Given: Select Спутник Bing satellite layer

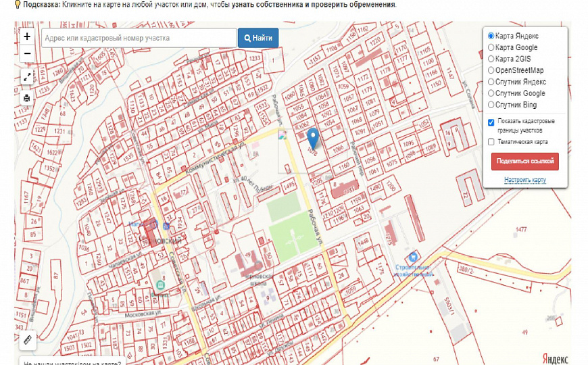Looking at the screenshot, I should tap(491, 105).
